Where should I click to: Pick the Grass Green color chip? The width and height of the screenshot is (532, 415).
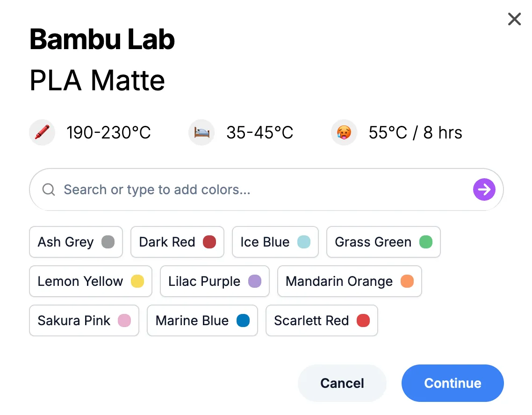point(383,242)
